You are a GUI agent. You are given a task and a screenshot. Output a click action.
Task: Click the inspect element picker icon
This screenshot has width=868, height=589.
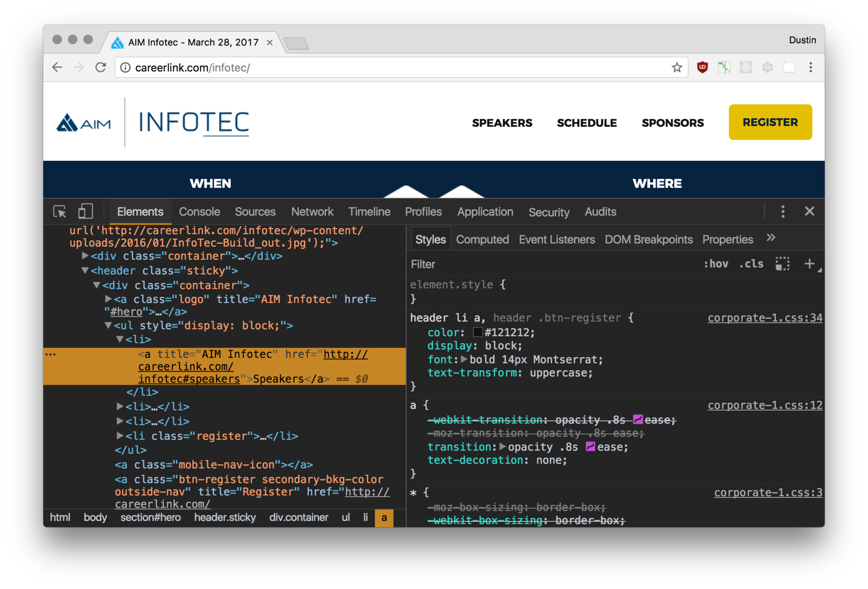point(59,212)
